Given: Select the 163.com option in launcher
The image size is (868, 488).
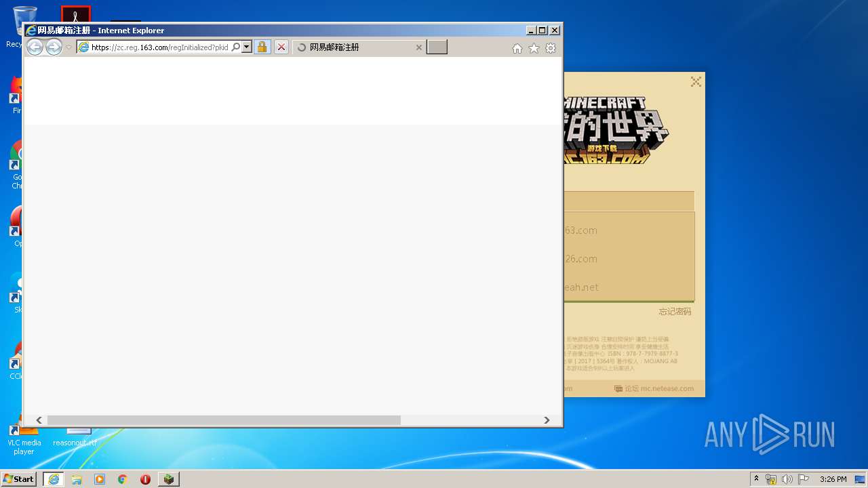Looking at the screenshot, I should pyautogui.click(x=629, y=230).
